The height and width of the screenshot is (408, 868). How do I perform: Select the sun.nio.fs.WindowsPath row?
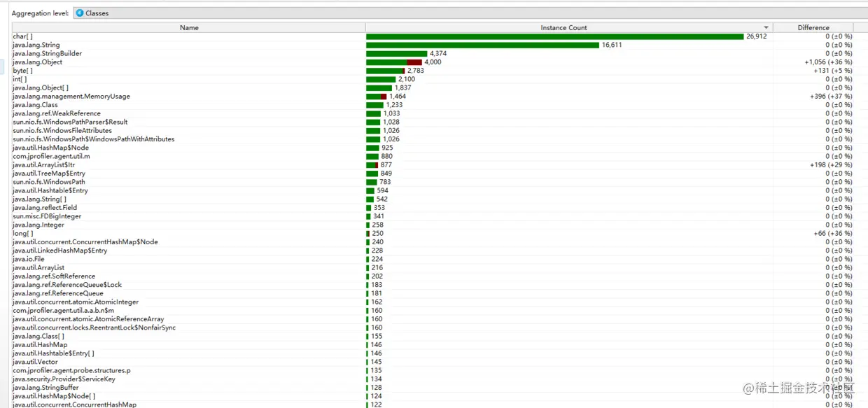433,182
